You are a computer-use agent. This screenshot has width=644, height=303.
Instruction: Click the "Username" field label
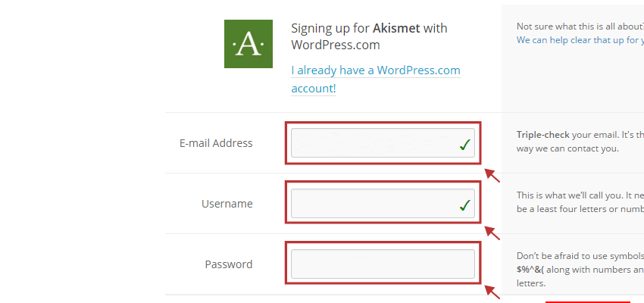(227, 204)
